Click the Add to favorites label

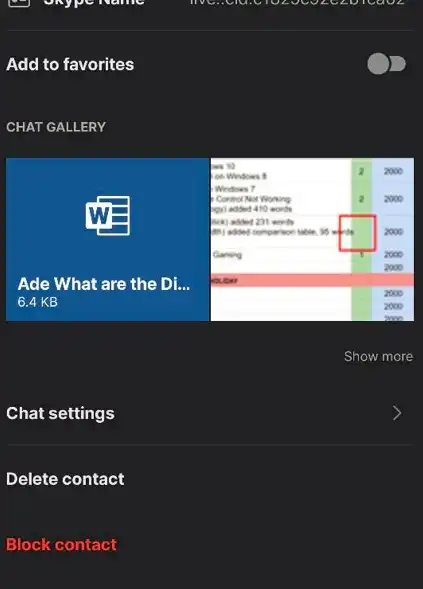click(x=70, y=64)
